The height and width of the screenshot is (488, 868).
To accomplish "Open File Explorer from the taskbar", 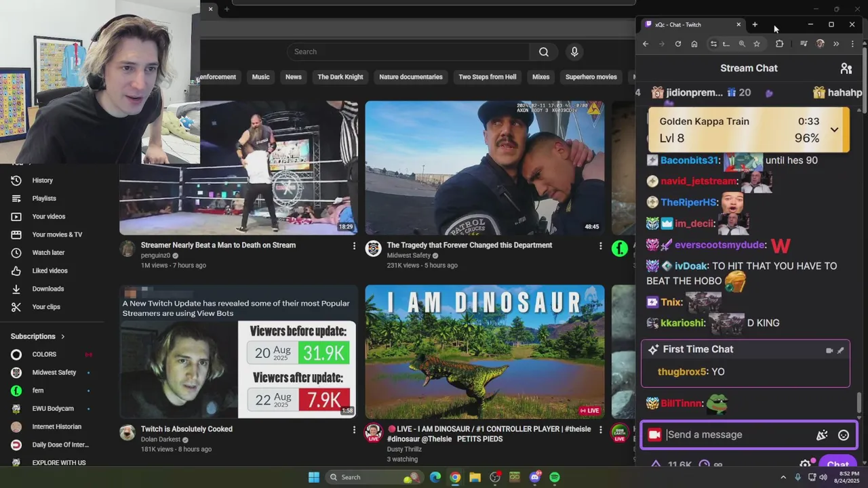I will point(475,477).
